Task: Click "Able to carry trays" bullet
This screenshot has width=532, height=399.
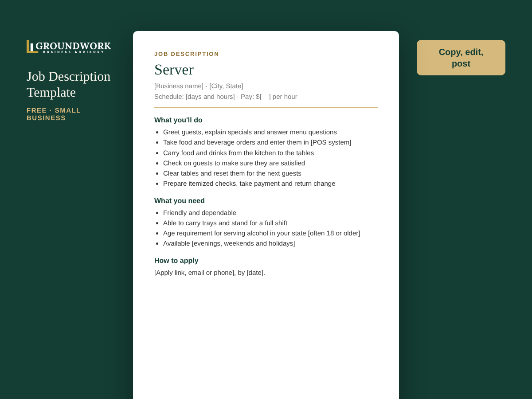Action: coord(225,223)
